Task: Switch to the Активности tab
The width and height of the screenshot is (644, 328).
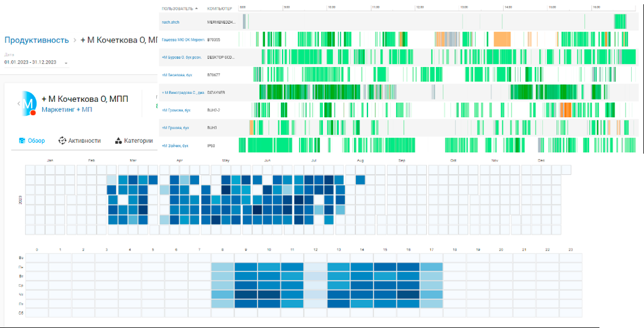Action: point(80,141)
